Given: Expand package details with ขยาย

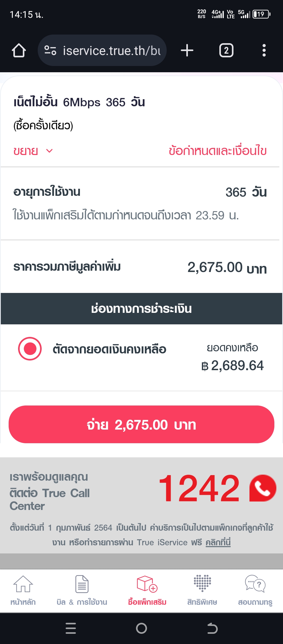Looking at the screenshot, I should [26, 151].
